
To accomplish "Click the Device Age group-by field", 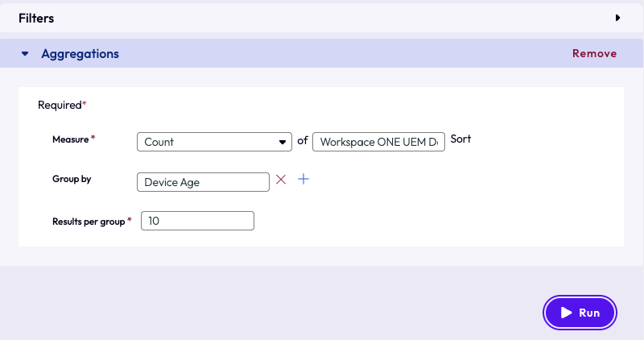I will (x=203, y=182).
